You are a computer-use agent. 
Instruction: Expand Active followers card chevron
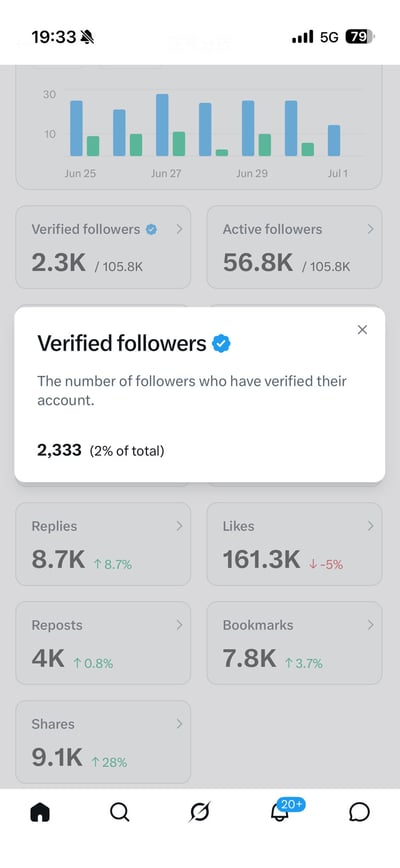[x=370, y=229]
